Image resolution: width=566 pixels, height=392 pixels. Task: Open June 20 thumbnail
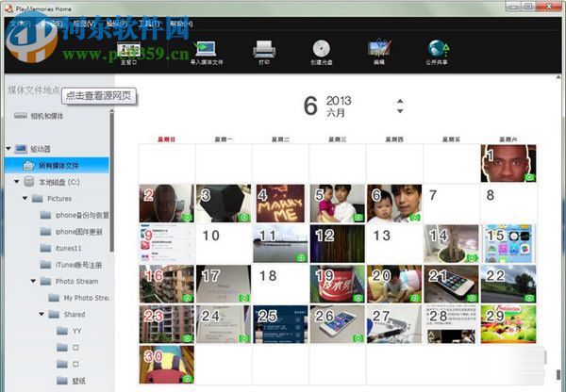(x=394, y=284)
